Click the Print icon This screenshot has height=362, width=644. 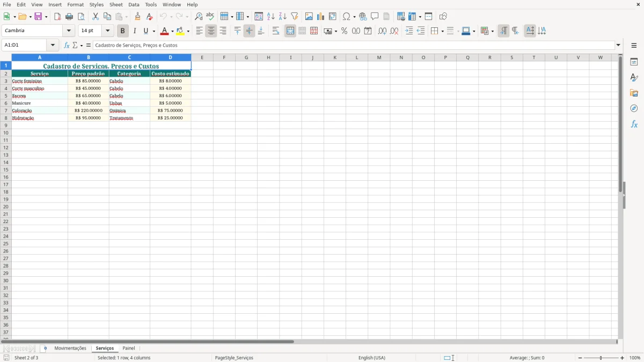click(69, 17)
